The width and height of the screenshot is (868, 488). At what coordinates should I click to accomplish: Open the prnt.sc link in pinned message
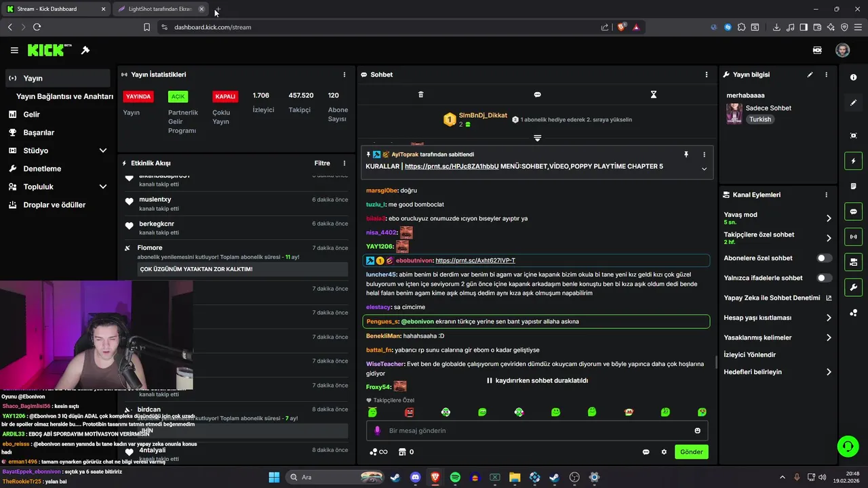click(x=452, y=167)
